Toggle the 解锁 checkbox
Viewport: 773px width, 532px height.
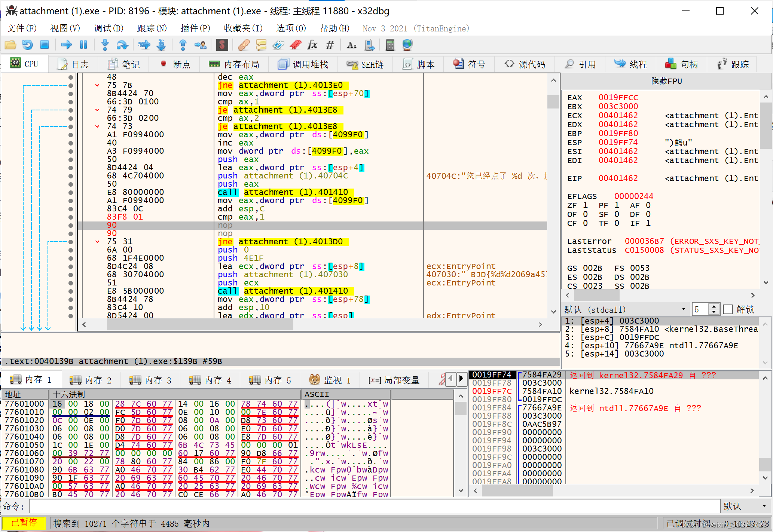pos(728,309)
